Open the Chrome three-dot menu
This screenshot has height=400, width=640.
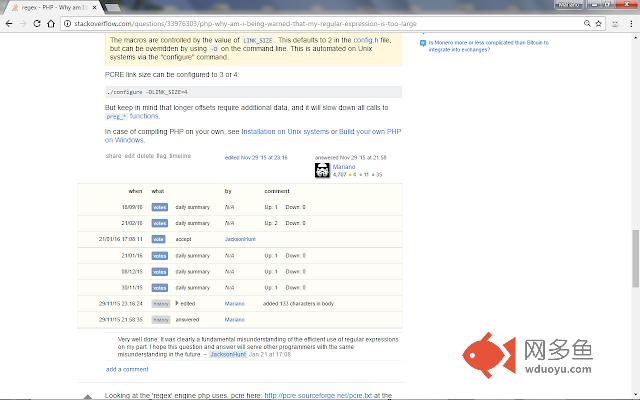click(x=631, y=24)
